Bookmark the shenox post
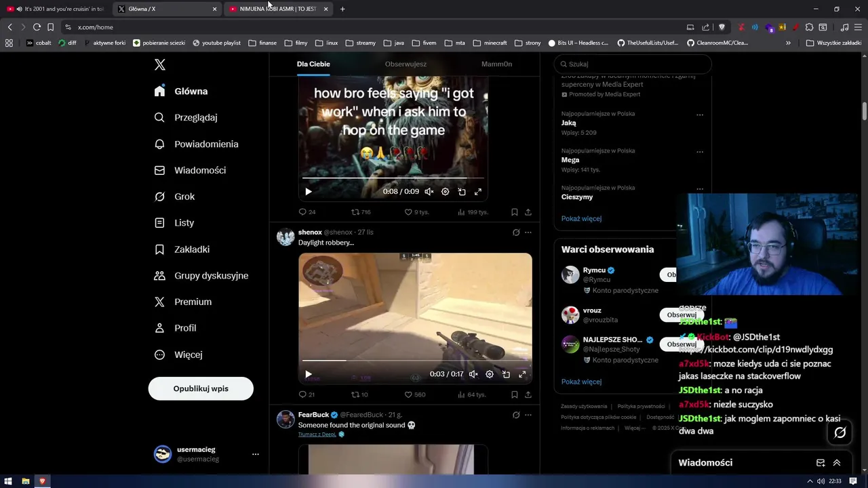The image size is (868, 488). click(x=515, y=394)
